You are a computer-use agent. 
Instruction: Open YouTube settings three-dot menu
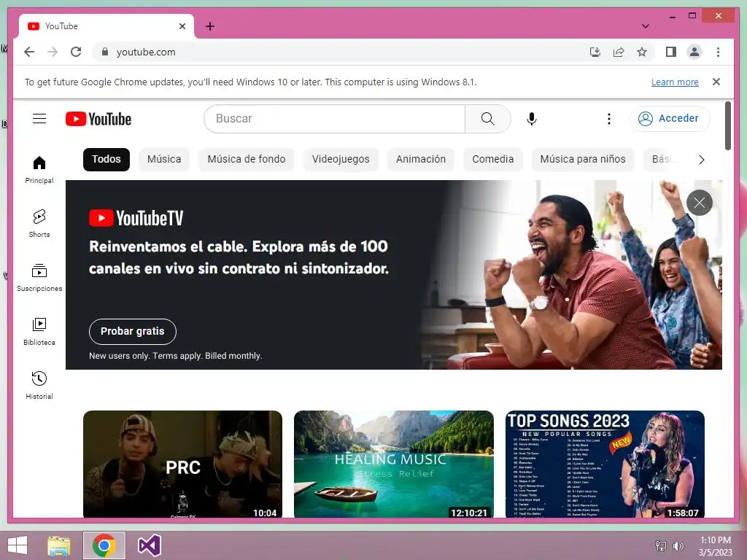tap(609, 119)
